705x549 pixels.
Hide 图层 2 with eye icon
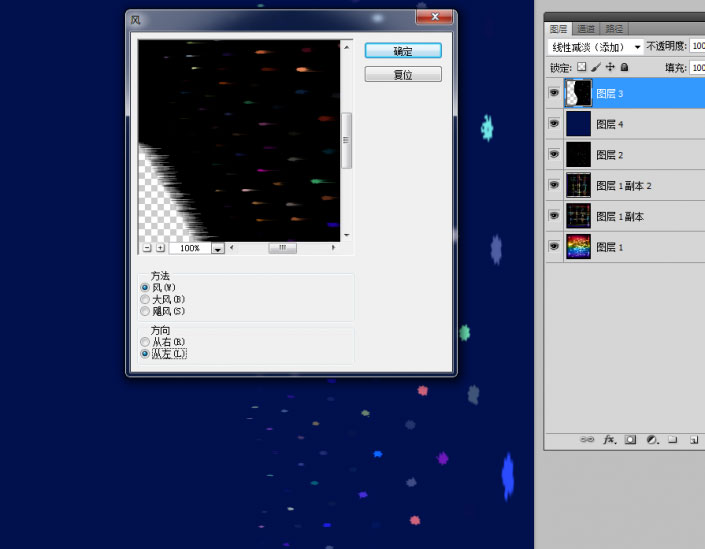point(554,154)
